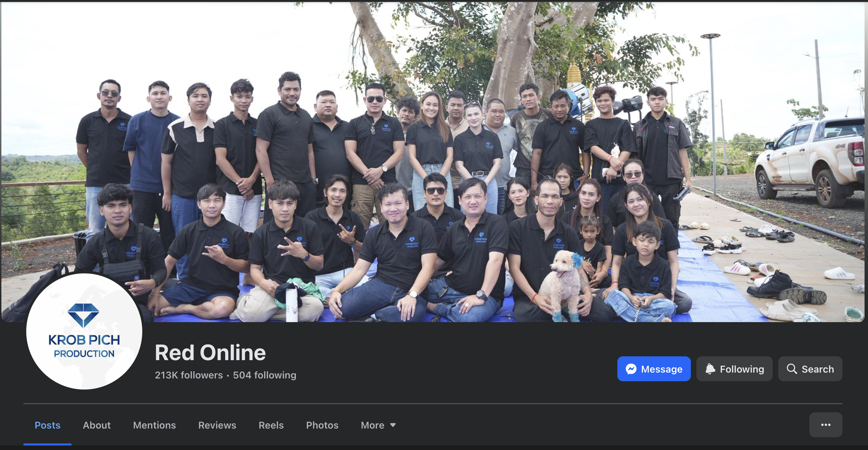Expand the More dropdown arrow
This screenshot has width=868, height=450.
click(x=393, y=425)
